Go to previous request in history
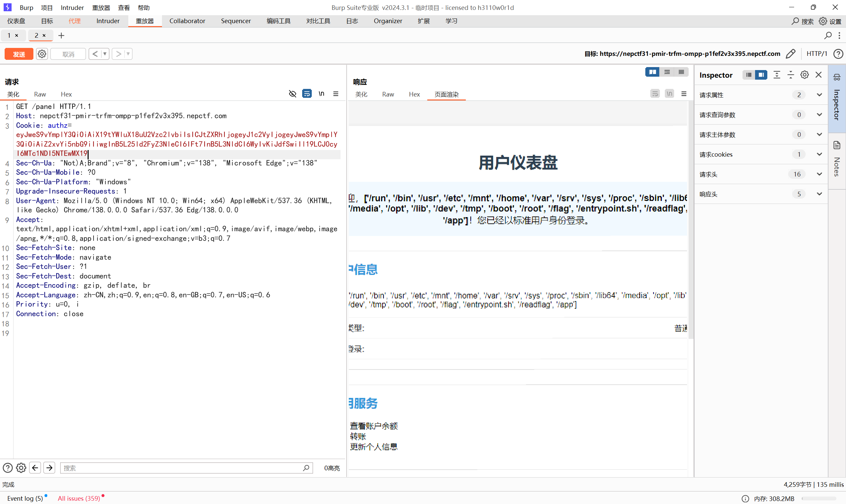This screenshot has height=504, width=846. click(x=95, y=54)
